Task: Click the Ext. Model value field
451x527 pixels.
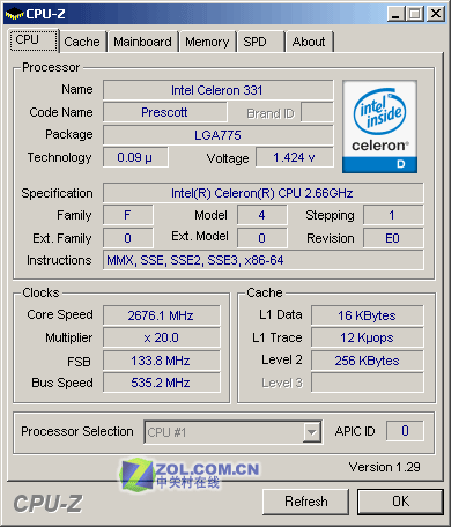Action: (x=262, y=238)
